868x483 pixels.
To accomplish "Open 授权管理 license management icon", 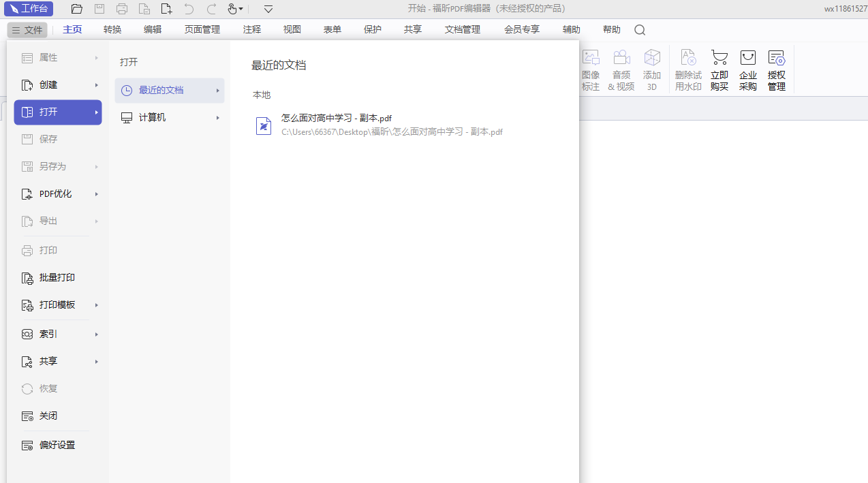I will [777, 59].
